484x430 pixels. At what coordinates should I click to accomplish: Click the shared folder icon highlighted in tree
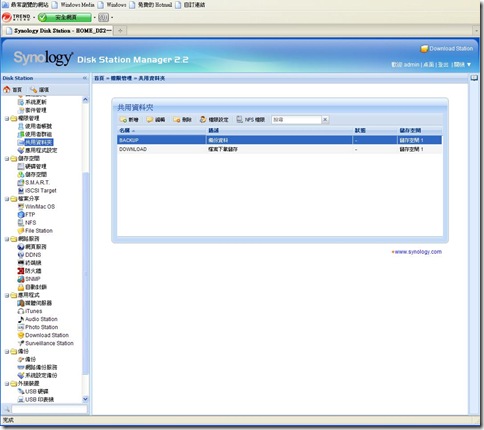coord(21,142)
